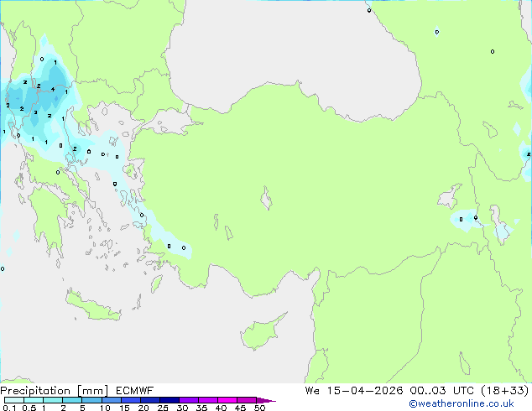Pick the dark navy 25–30 mm swatch
532x411 pixels.
[170, 400]
